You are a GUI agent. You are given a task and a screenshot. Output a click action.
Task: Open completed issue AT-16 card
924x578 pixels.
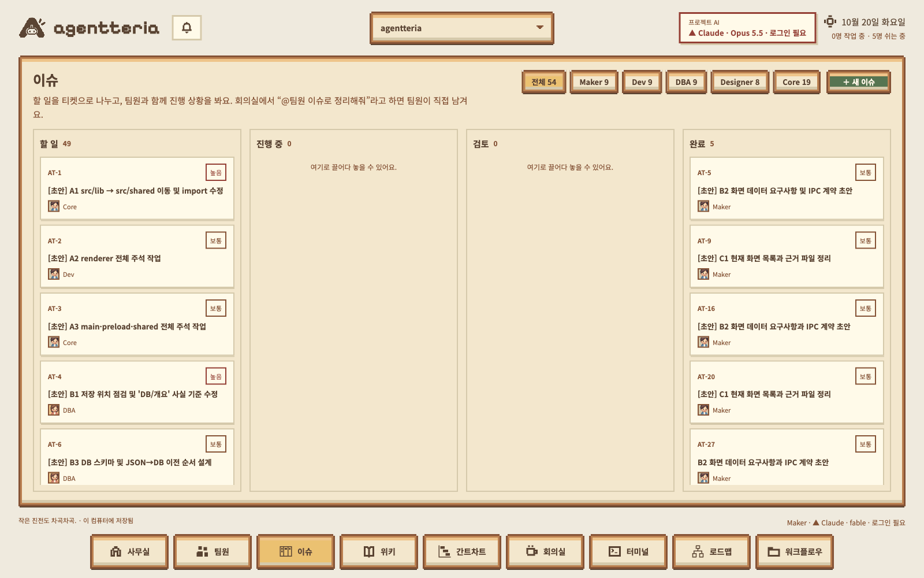787,324
